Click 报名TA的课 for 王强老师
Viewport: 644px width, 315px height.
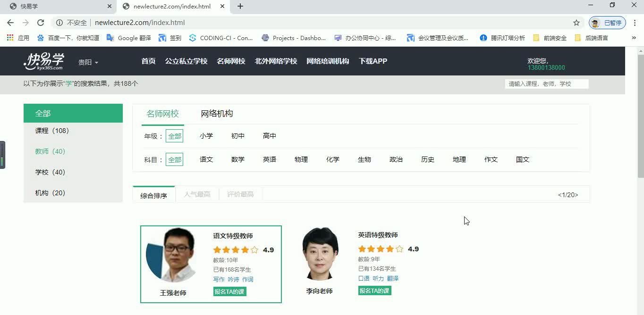229,291
